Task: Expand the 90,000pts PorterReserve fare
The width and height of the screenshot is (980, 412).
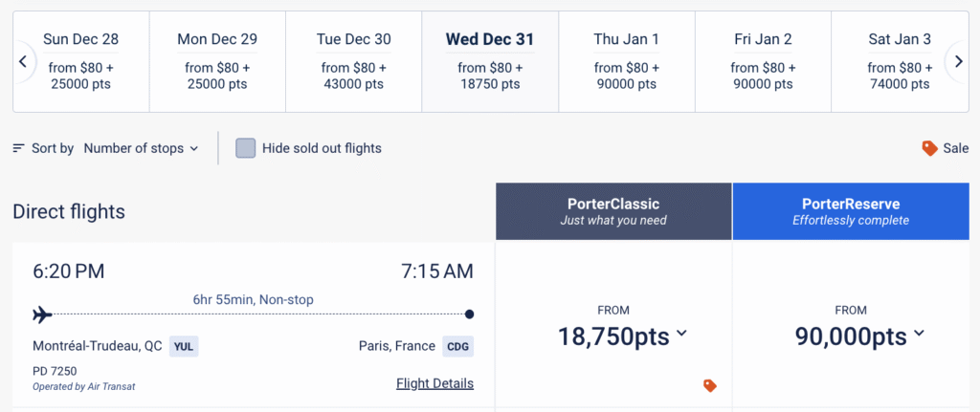Action: (859, 335)
